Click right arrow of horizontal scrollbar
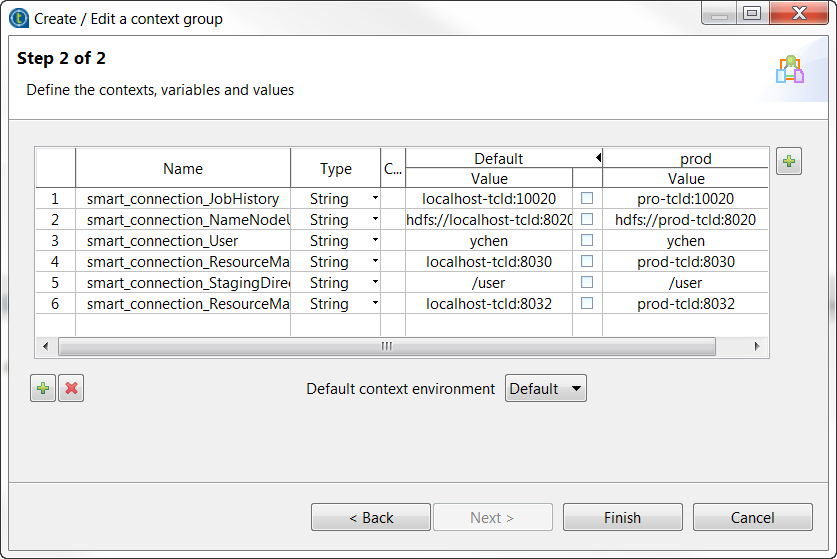This screenshot has height=559, width=837. pyautogui.click(x=757, y=346)
